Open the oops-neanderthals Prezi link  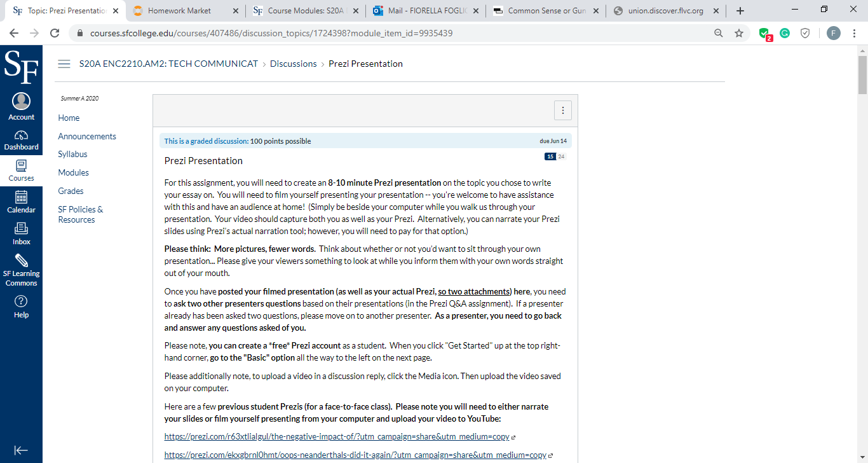pyautogui.click(x=355, y=455)
